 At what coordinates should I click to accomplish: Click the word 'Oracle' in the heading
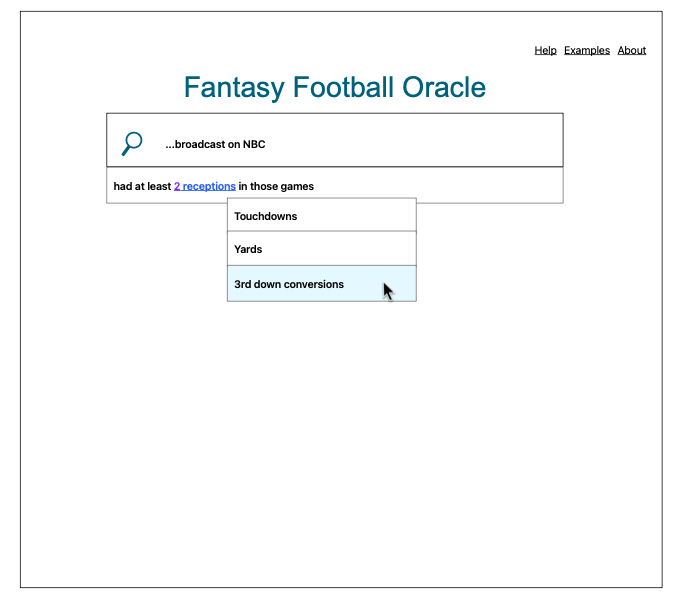coord(444,87)
